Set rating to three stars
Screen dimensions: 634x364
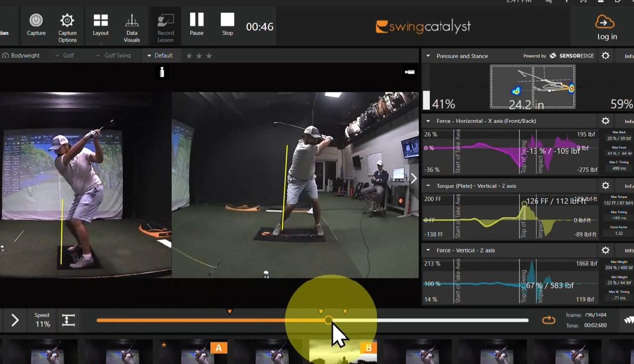(x=209, y=56)
